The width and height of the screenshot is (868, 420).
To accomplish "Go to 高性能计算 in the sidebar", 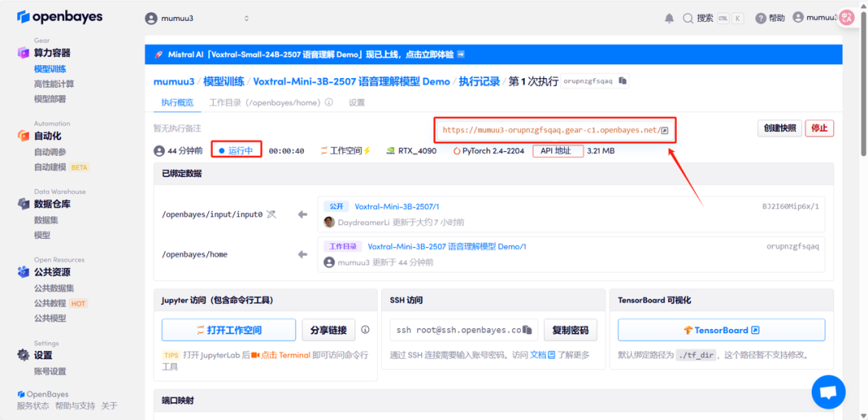I will [x=54, y=84].
